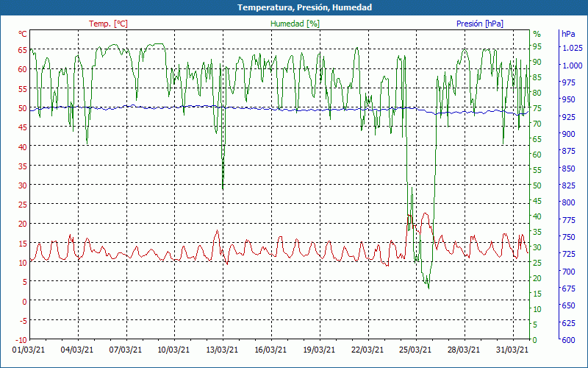Click the 'hPa' unit label on the pressure axis

point(568,34)
